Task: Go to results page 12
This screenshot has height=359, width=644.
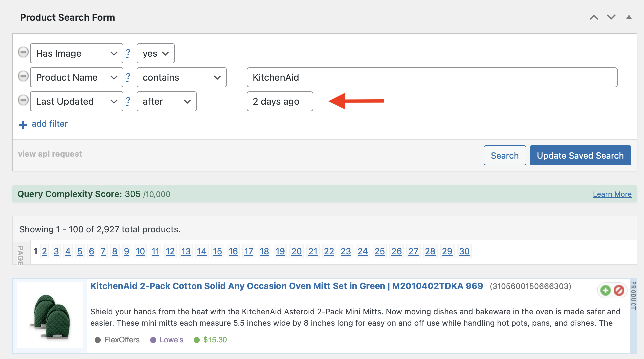Action: [170, 251]
